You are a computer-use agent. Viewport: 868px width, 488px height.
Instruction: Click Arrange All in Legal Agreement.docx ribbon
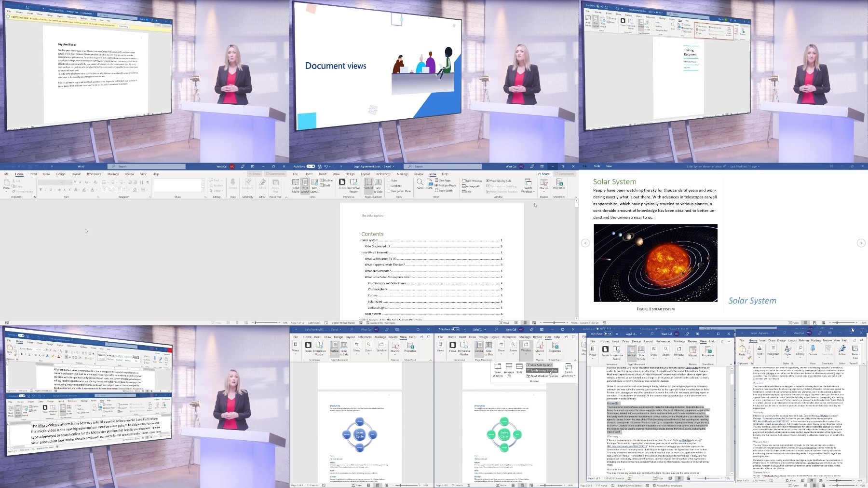pyautogui.click(x=471, y=186)
